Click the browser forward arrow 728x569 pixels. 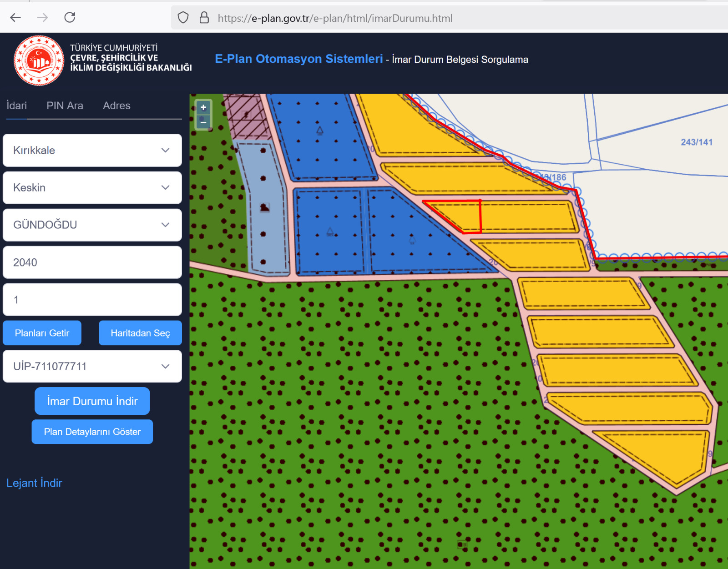(x=43, y=18)
